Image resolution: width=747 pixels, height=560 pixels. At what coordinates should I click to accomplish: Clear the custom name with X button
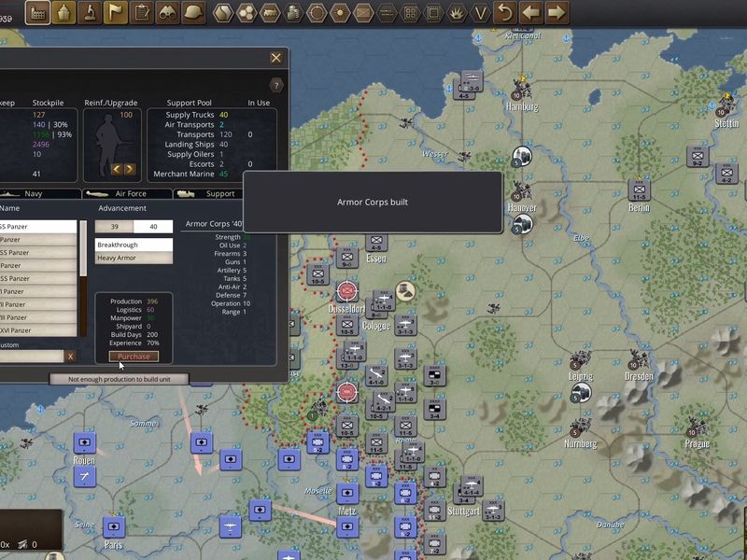(71, 357)
